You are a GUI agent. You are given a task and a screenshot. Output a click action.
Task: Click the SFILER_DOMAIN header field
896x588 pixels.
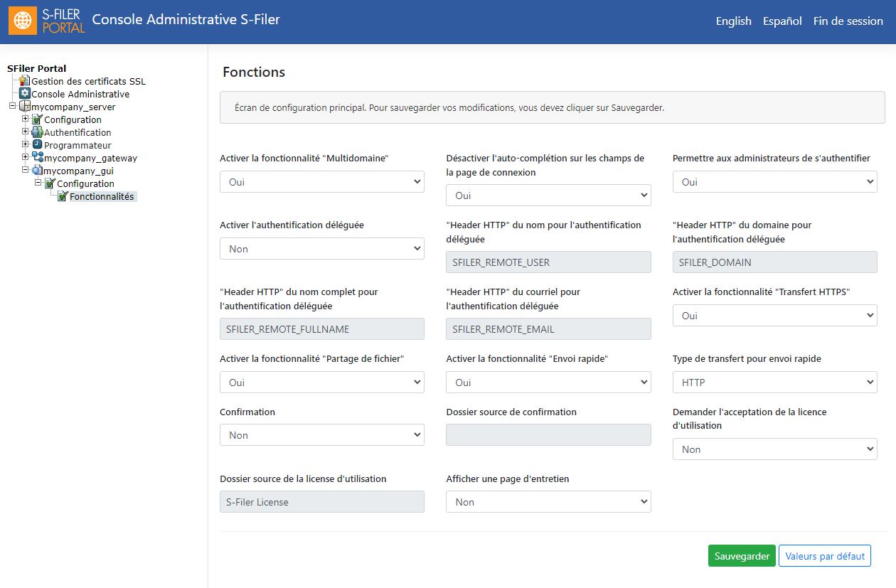[x=775, y=262]
